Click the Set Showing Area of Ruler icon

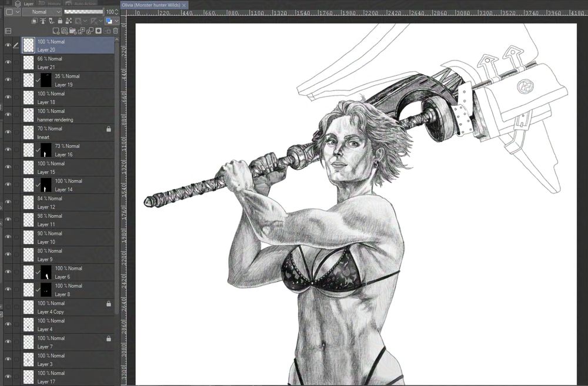point(93,21)
